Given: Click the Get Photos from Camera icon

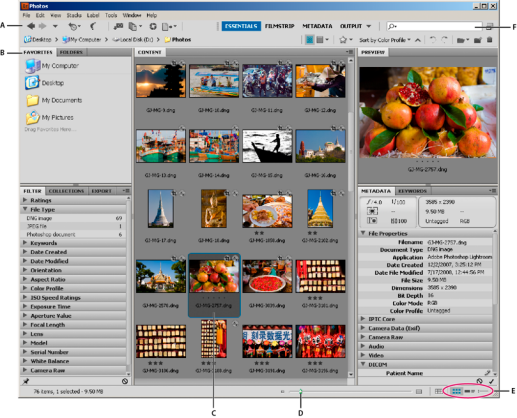Looking at the screenshot, I should (x=118, y=26).
